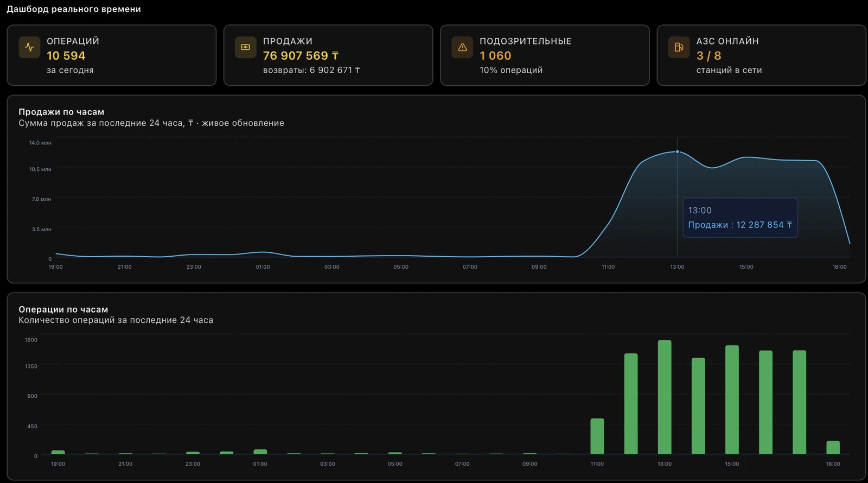Click the 10.5 млн axis label in sales chart
Screen dimensions: 868x483
[40, 169]
